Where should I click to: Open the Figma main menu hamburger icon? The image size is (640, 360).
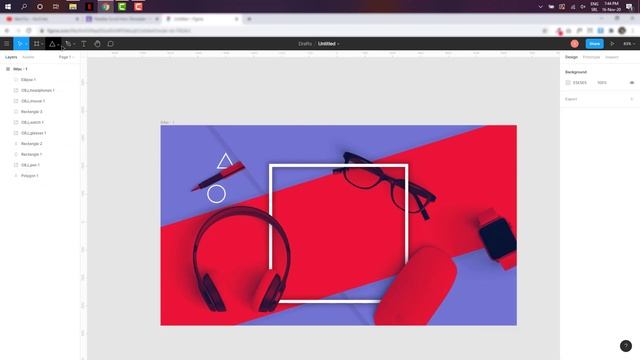[7, 44]
